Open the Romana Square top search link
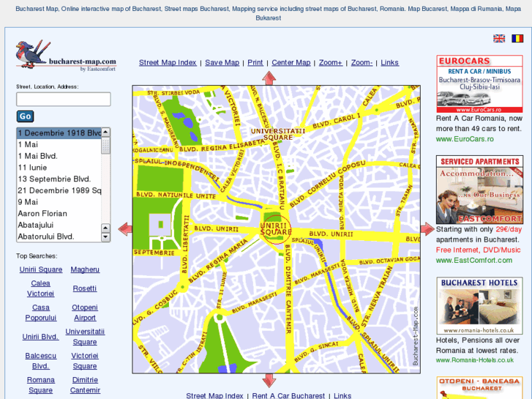Screen dimensions: 532x399 [41, 385]
